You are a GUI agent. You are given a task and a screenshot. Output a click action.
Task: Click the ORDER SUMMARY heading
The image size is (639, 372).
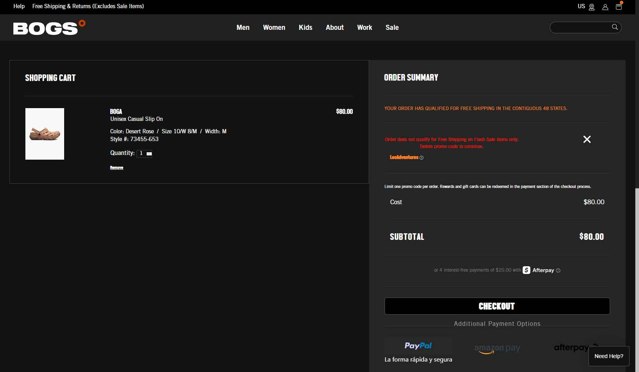411,77
